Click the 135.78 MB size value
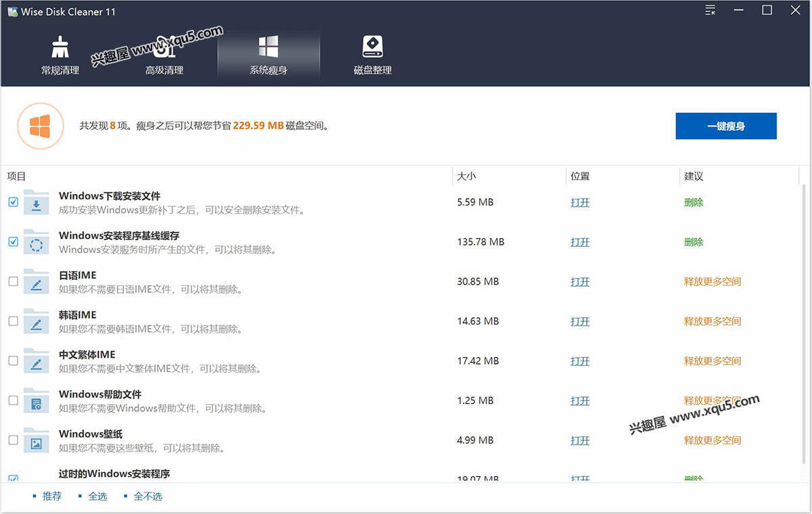 pos(480,242)
